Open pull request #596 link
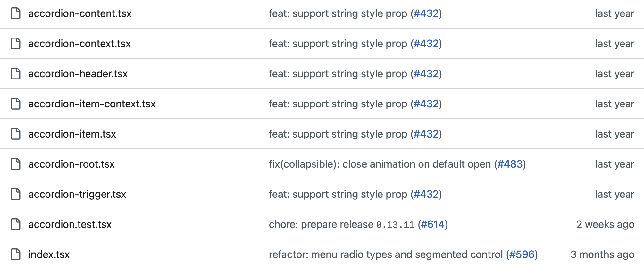644x267 pixels. 522,254
